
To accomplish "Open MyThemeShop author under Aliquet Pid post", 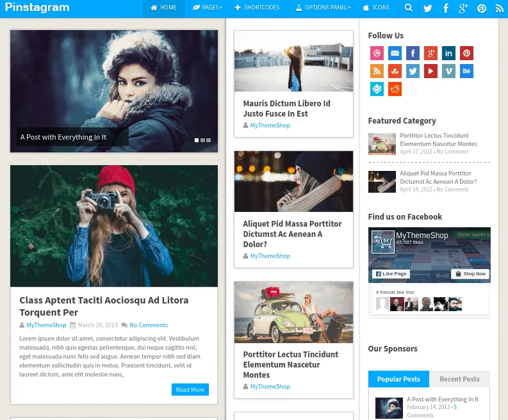I will click(270, 256).
